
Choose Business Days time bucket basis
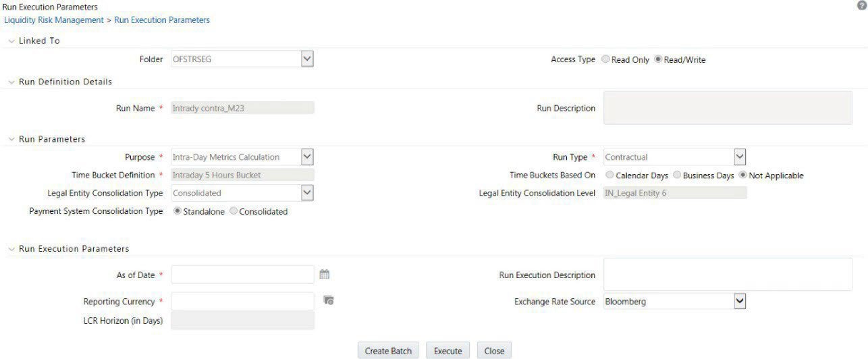pyautogui.click(x=677, y=175)
